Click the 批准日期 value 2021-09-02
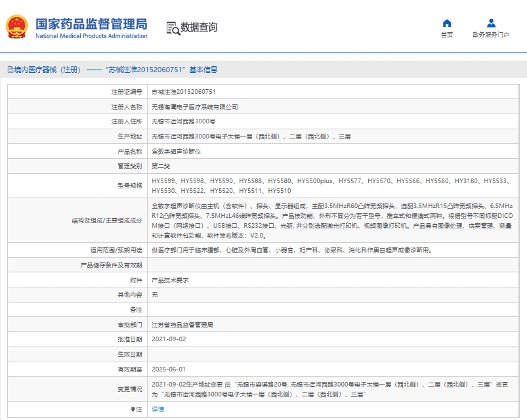 [x=169, y=339]
